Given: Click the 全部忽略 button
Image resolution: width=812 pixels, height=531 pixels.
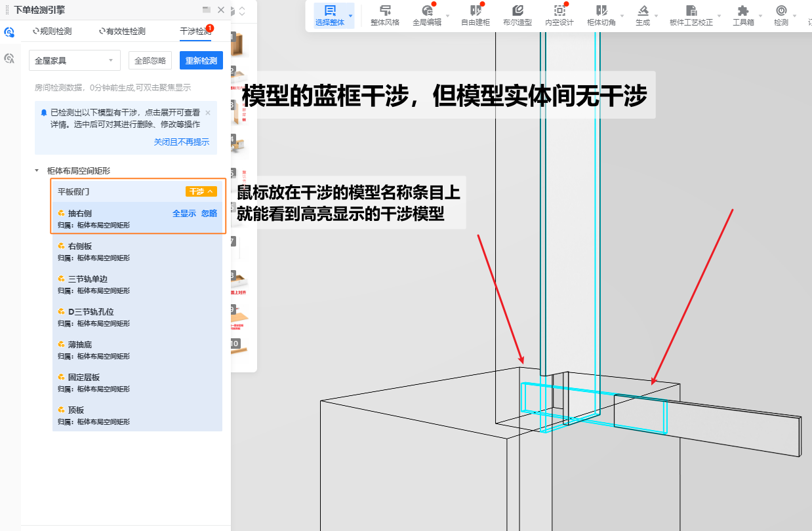Looking at the screenshot, I should point(150,60).
